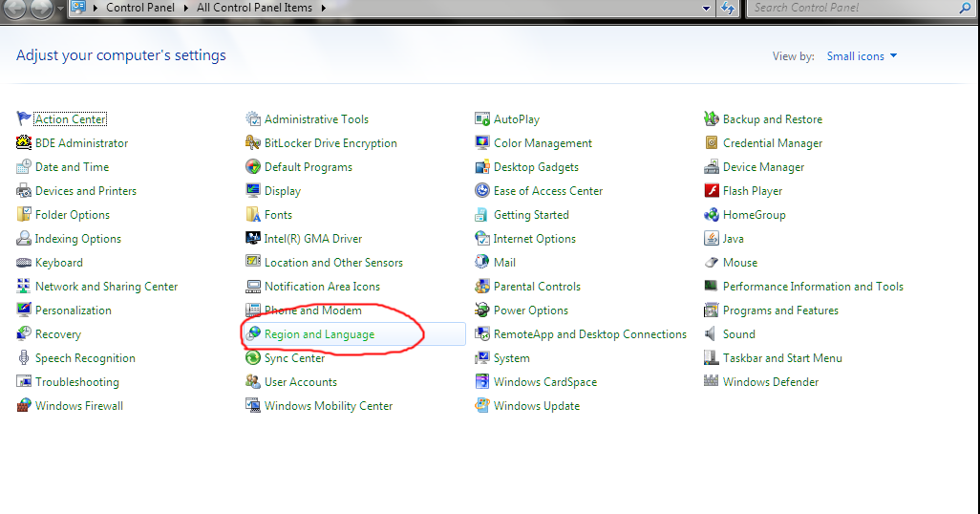The height and width of the screenshot is (514, 980).
Task: Click the Default Programs icon
Action: point(253,166)
